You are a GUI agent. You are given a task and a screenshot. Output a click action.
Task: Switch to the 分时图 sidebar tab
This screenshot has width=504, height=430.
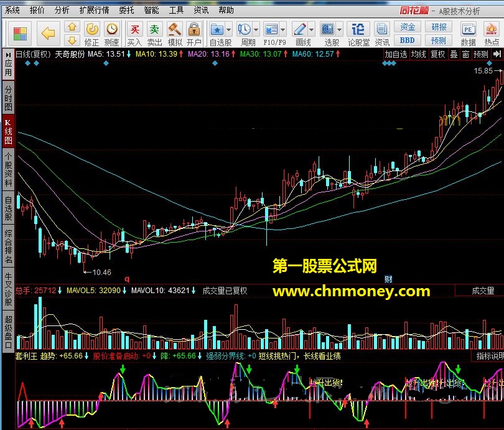(x=8, y=98)
